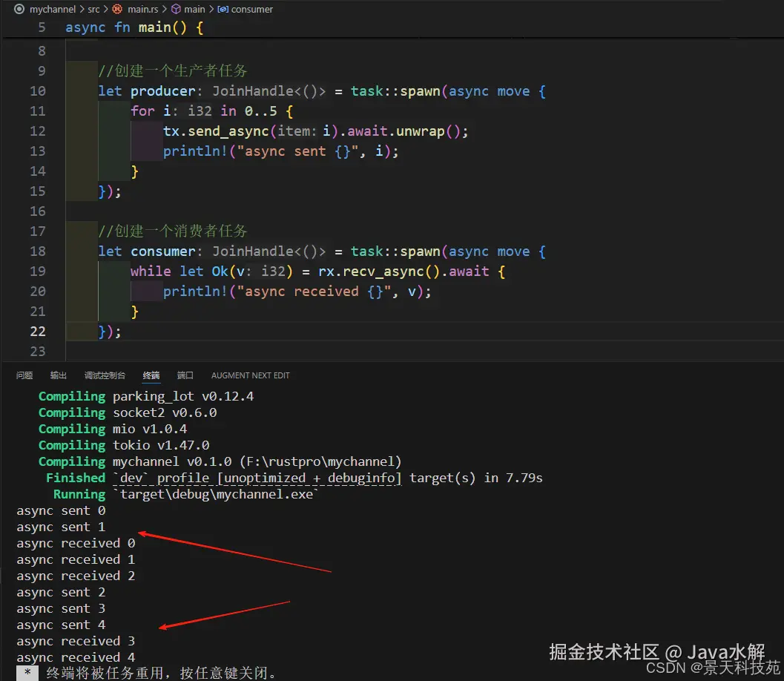
Task: Click the circle icon beside mychannel
Action: 19,9
